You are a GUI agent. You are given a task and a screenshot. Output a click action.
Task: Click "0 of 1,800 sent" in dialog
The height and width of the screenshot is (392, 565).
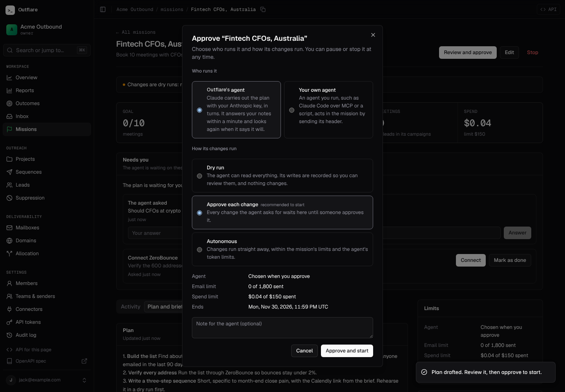point(266,287)
